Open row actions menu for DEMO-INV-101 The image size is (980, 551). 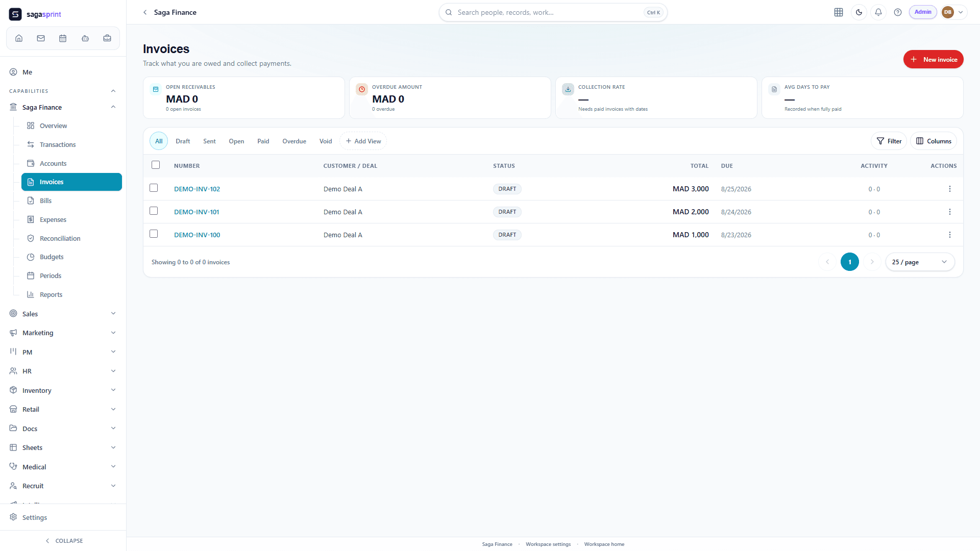click(x=950, y=212)
